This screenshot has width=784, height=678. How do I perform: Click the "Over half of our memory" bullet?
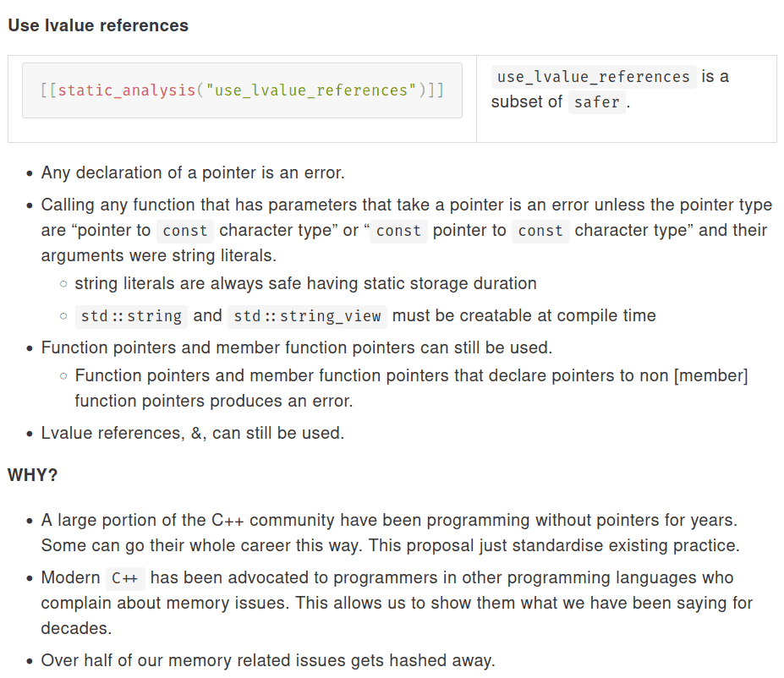pyautogui.click(x=268, y=660)
